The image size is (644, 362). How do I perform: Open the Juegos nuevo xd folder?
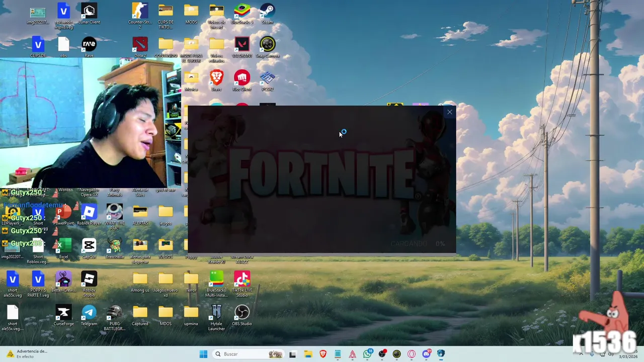point(166,284)
